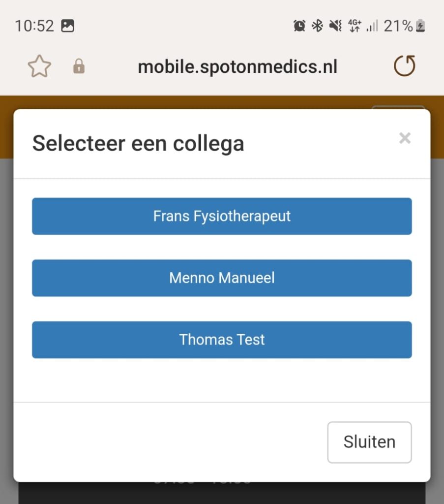Pick Thomas Test from the list
Image resolution: width=444 pixels, height=504 pixels.
click(222, 340)
